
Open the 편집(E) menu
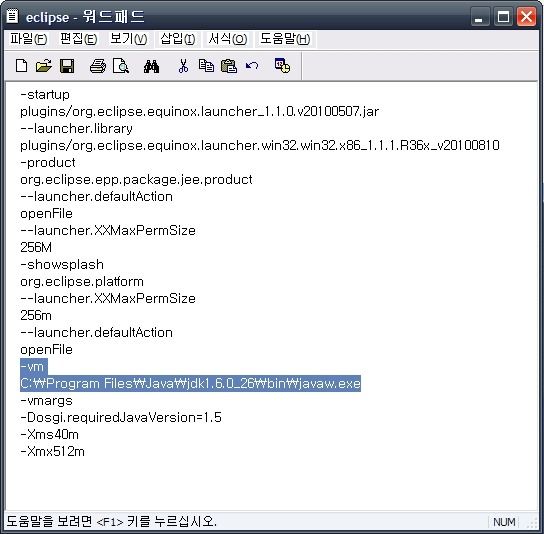(x=78, y=39)
